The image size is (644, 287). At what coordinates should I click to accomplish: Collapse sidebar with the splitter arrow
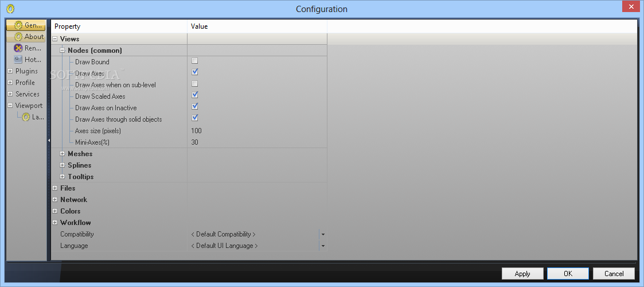(x=49, y=140)
